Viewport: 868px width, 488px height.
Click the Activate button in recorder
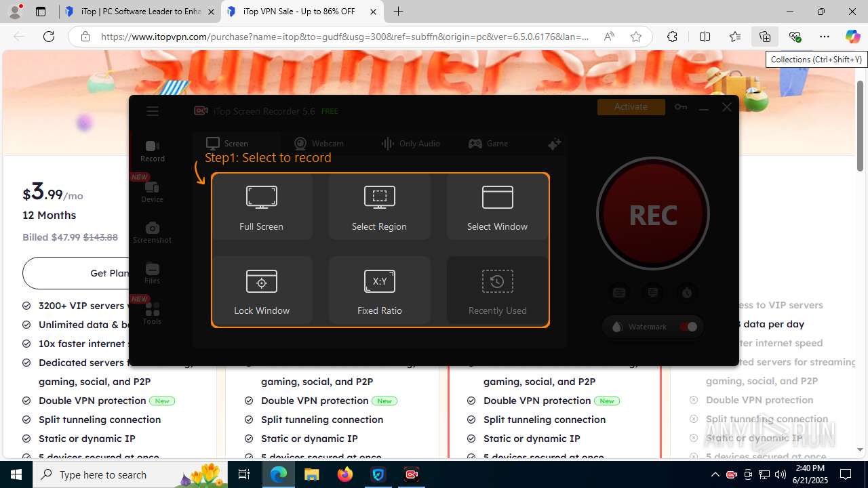(x=631, y=107)
